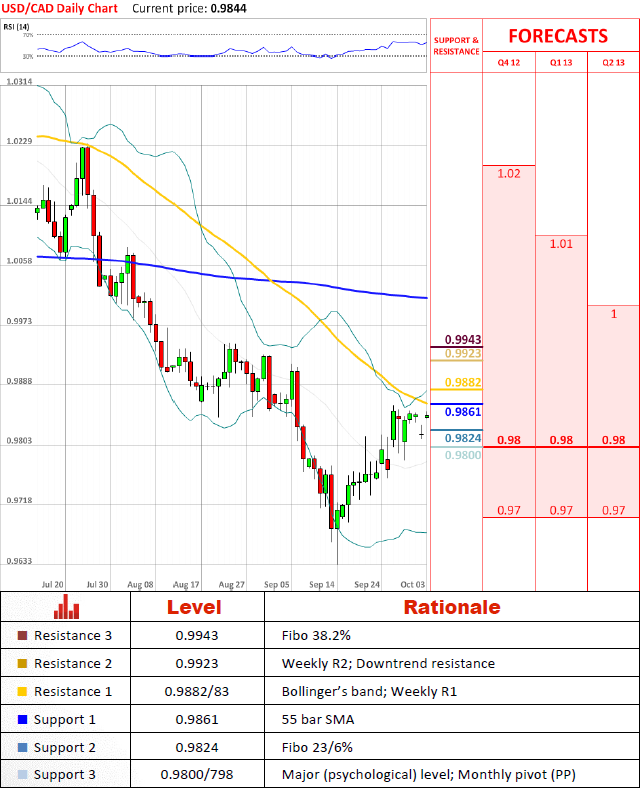Click the USD/CAD Daily Chart title
640x788 pixels.
[60, 8]
